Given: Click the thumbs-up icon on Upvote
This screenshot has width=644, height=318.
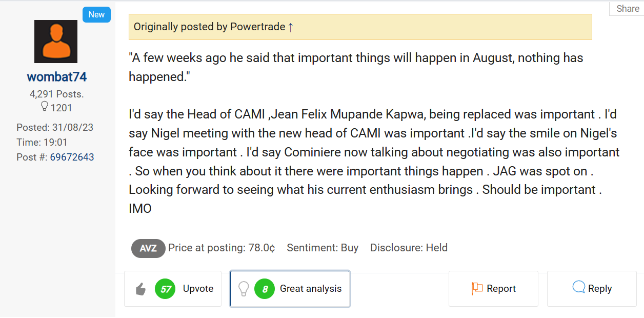Looking at the screenshot, I should pyautogui.click(x=141, y=289).
